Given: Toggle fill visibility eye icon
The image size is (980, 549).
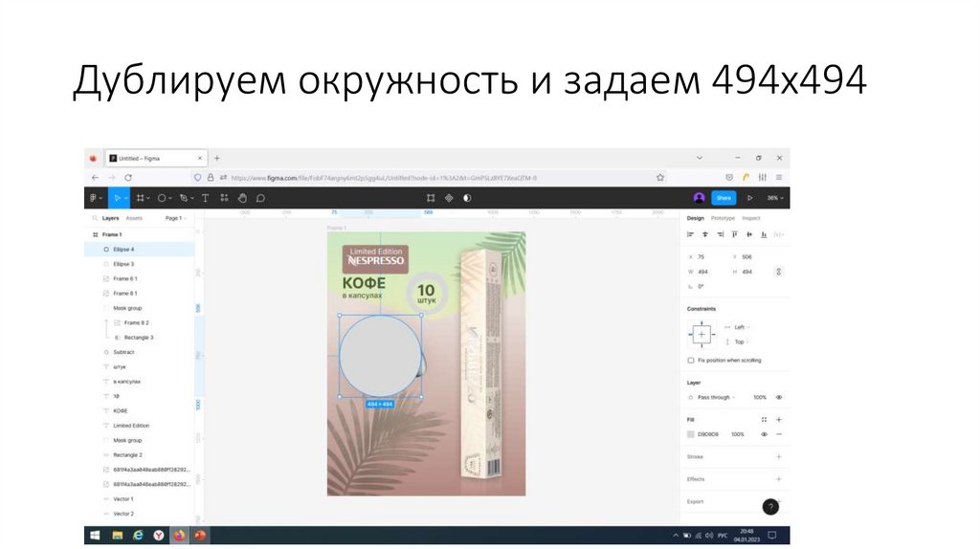Looking at the screenshot, I should point(764,434).
